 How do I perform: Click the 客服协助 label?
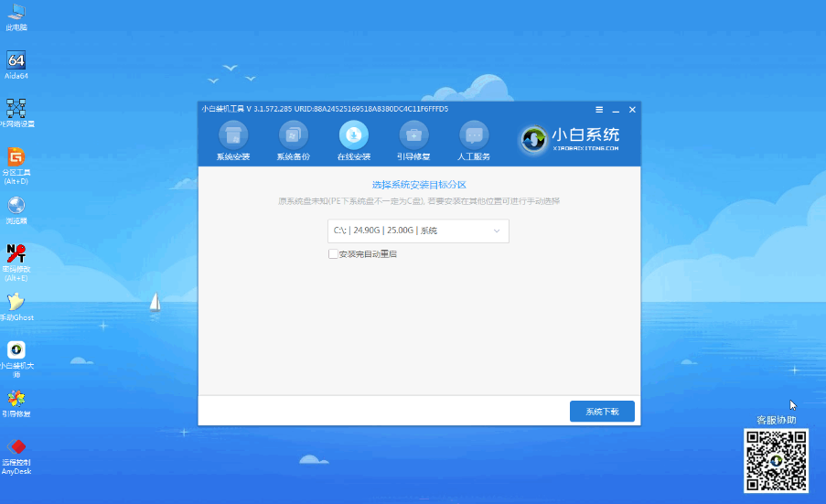(776, 420)
